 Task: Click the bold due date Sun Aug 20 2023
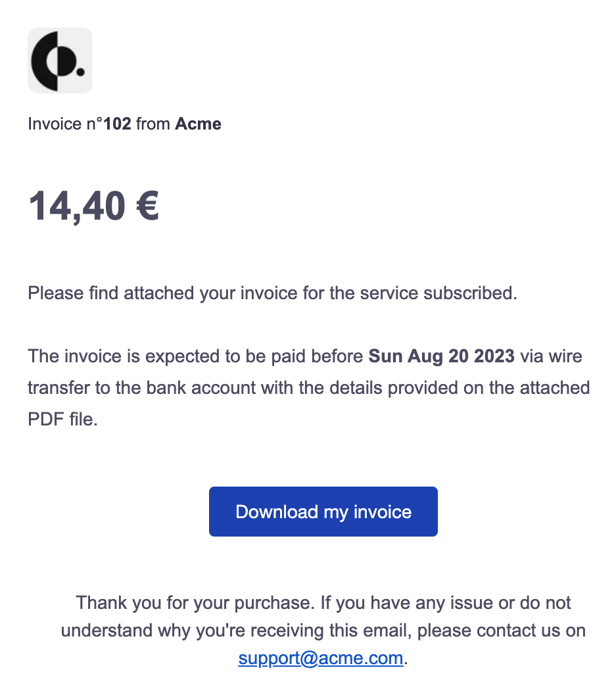[x=441, y=356]
